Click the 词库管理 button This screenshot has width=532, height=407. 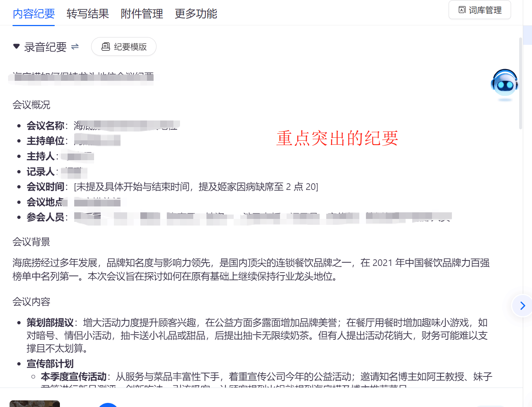point(480,10)
